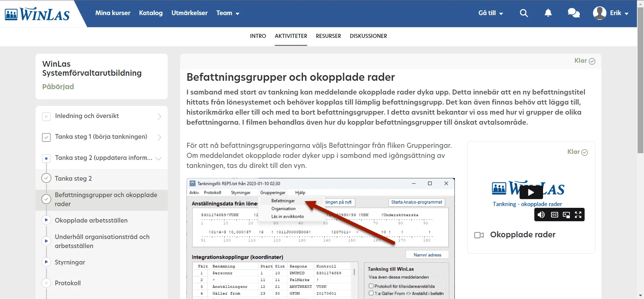Click the Klar checkmark in the video card

click(585, 152)
